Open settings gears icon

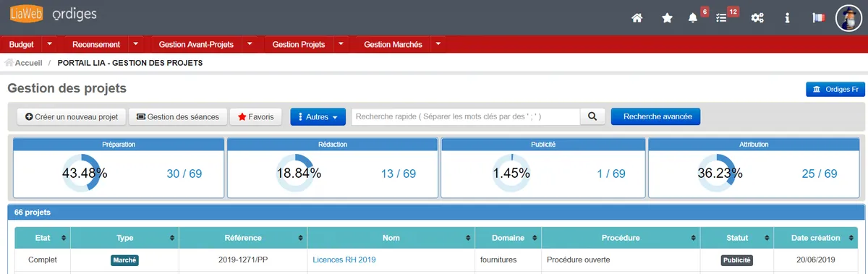757,18
